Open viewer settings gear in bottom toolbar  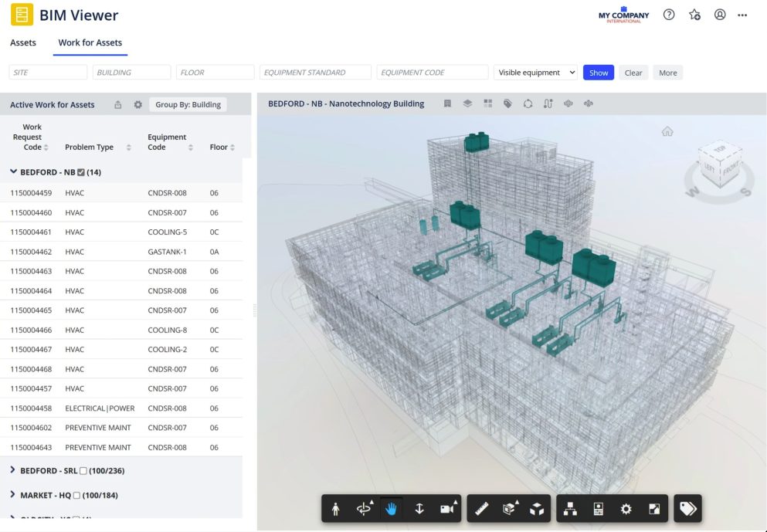click(626, 509)
